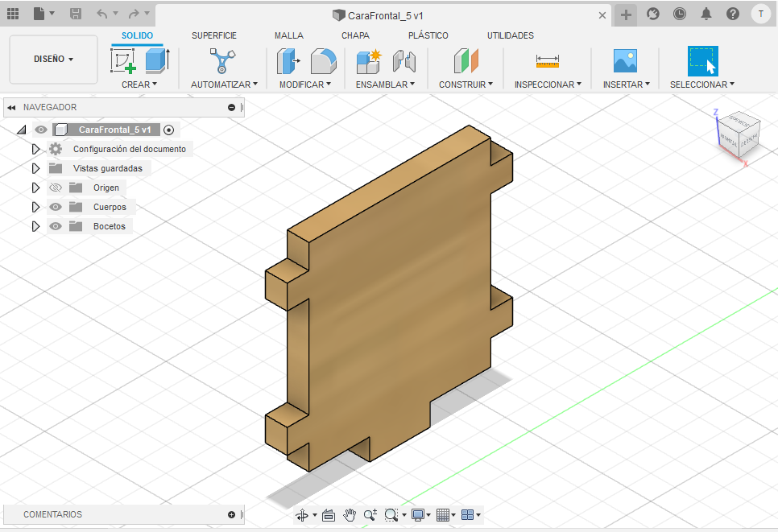The width and height of the screenshot is (778, 532).
Task: Minimize the NAVEGADOR panel circle button
Action: pos(231,108)
